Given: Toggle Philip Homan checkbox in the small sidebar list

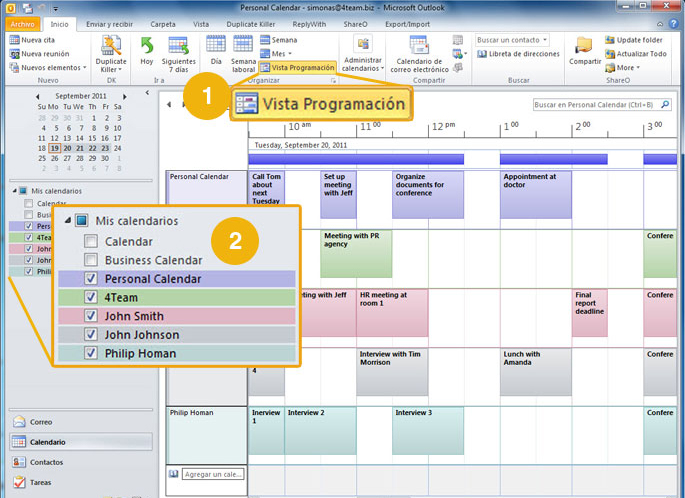Looking at the screenshot, I should click(29, 271).
